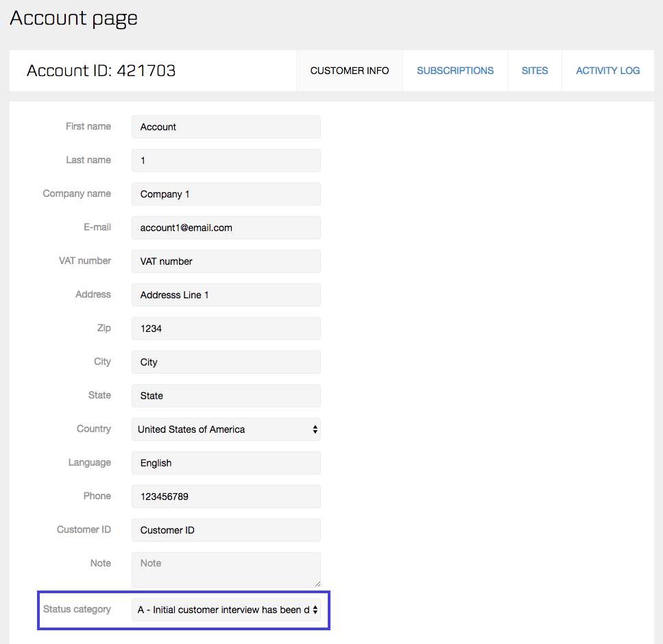Edit the Language field
The width and height of the screenshot is (663, 644).
pos(226,463)
